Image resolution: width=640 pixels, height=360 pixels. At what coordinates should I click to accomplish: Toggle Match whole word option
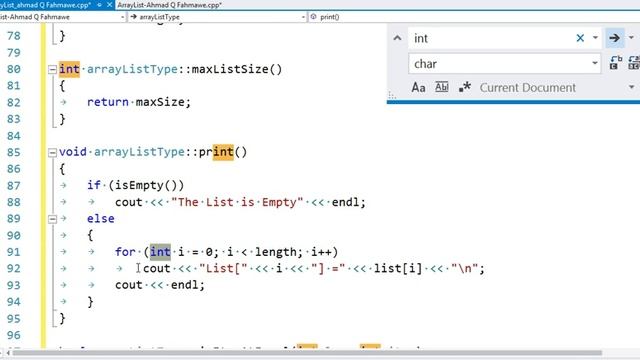pyautogui.click(x=442, y=87)
